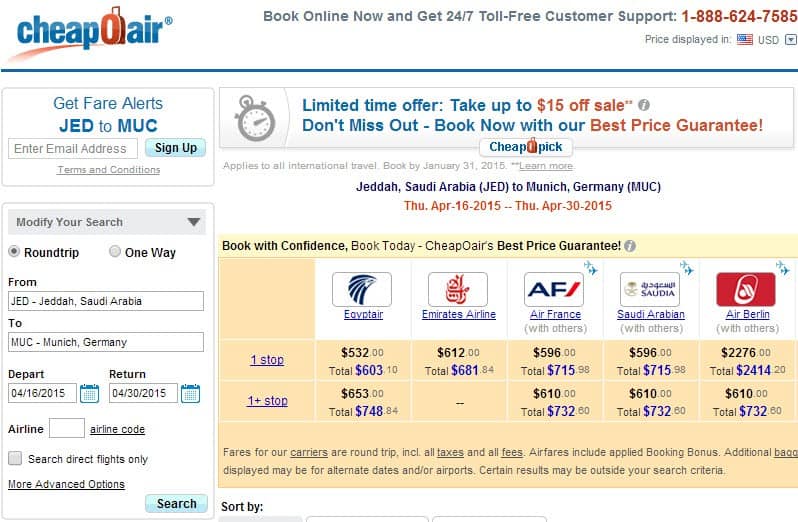Image resolution: width=798 pixels, height=522 pixels.
Task: Open the Depart date calendar icon
Action: 90,393
